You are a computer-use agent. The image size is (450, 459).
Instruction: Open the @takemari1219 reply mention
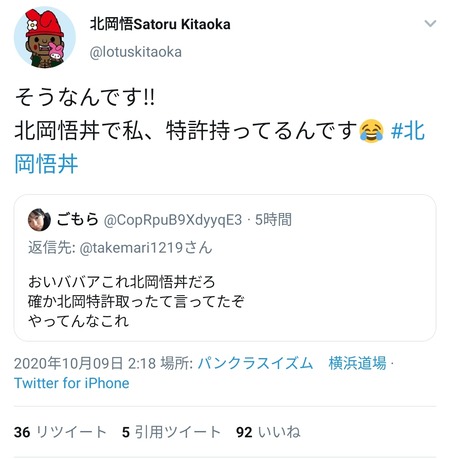pyautogui.click(x=131, y=248)
